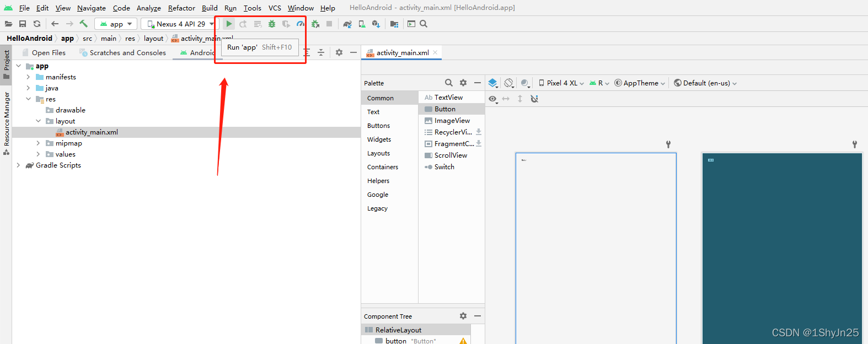Image resolution: width=868 pixels, height=344 pixels.
Task: Collapse the layout folder
Action: click(x=38, y=121)
